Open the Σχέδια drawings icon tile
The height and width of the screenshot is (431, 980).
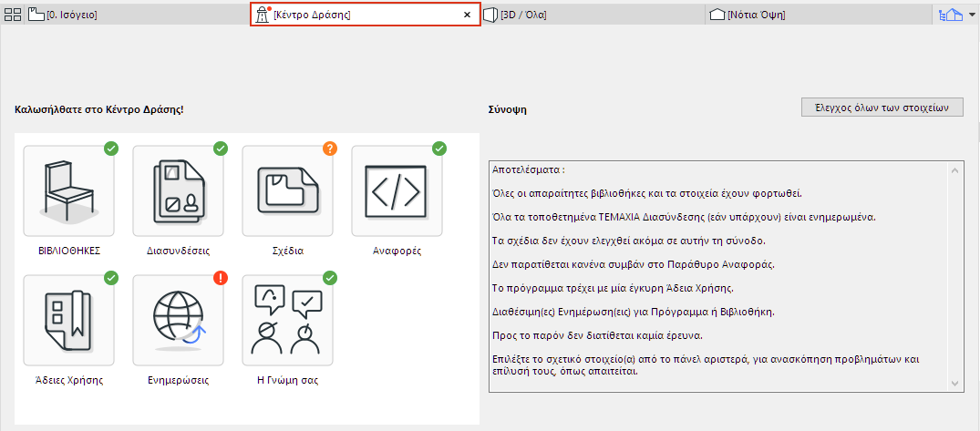click(287, 191)
